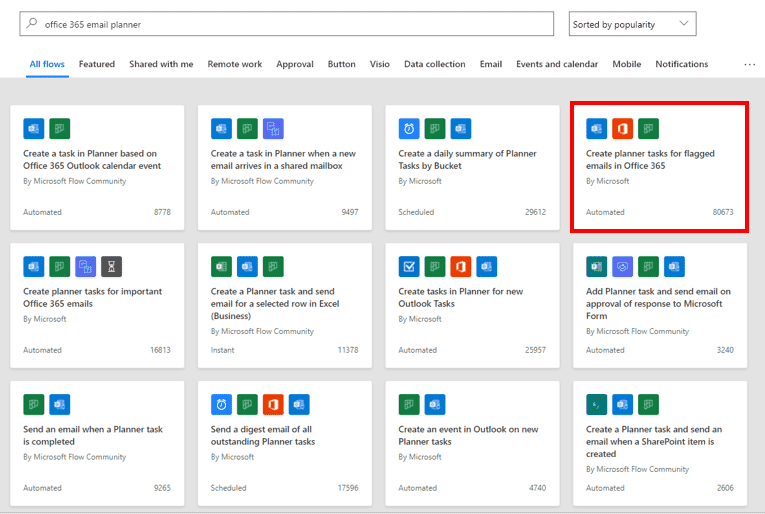Click hourglass icon on important emails card

[x=111, y=266]
